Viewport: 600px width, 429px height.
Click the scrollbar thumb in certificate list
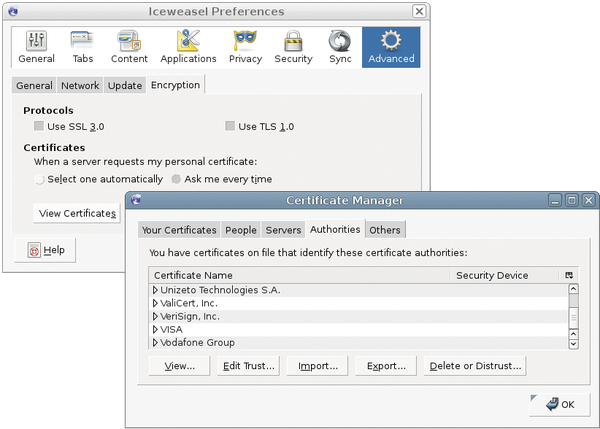(x=573, y=317)
